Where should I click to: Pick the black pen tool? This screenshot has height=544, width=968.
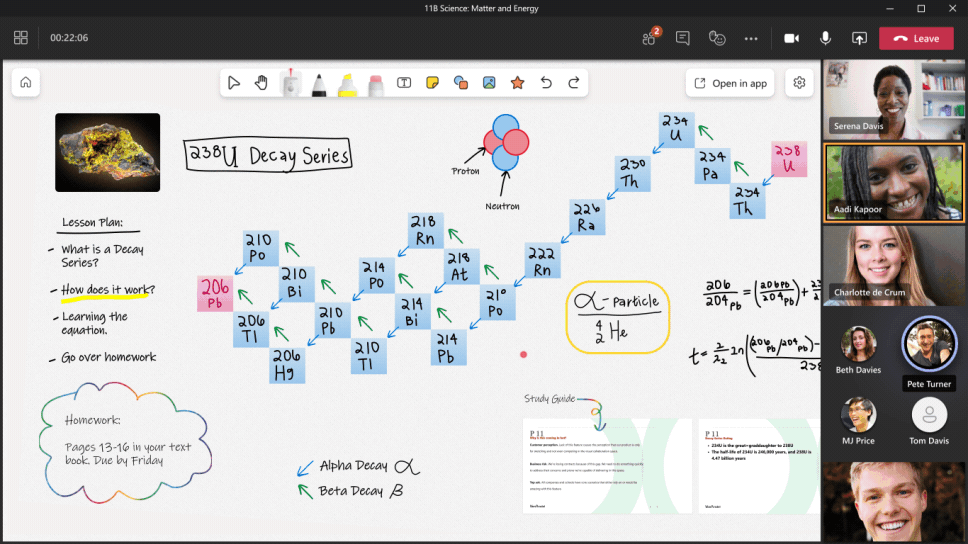tap(319, 84)
